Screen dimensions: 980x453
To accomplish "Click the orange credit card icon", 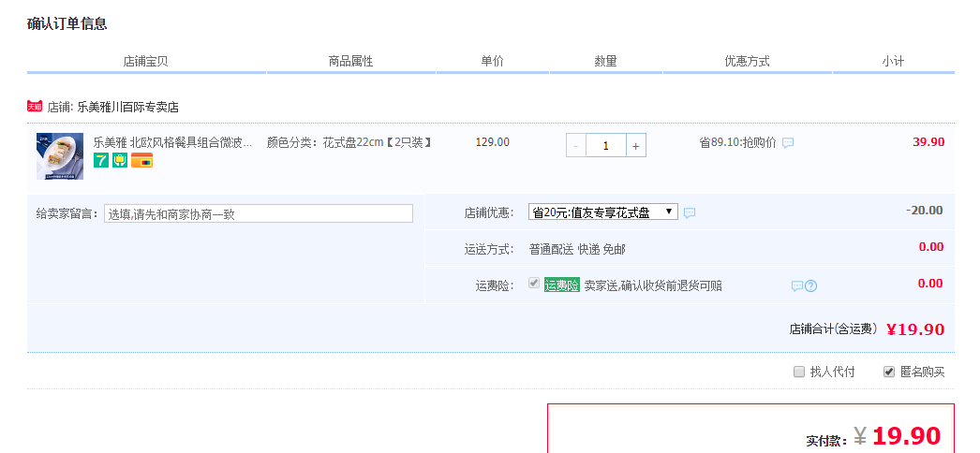I will 141,160.
